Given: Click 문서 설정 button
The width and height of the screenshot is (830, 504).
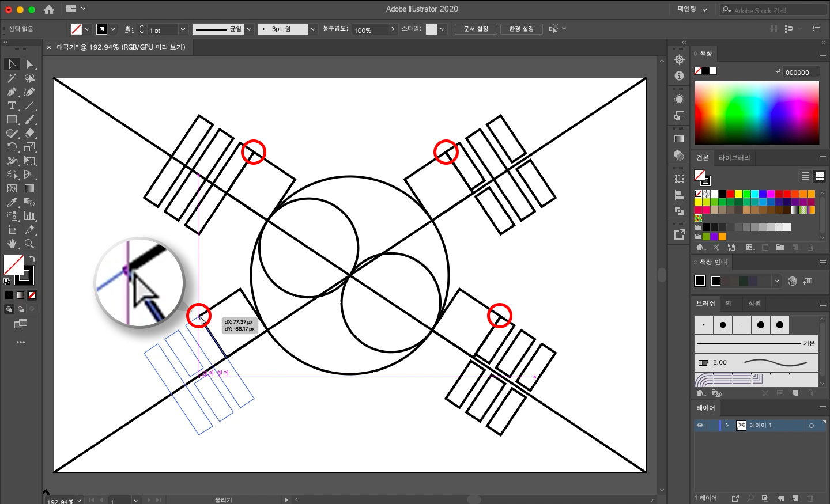Looking at the screenshot, I should pos(476,29).
